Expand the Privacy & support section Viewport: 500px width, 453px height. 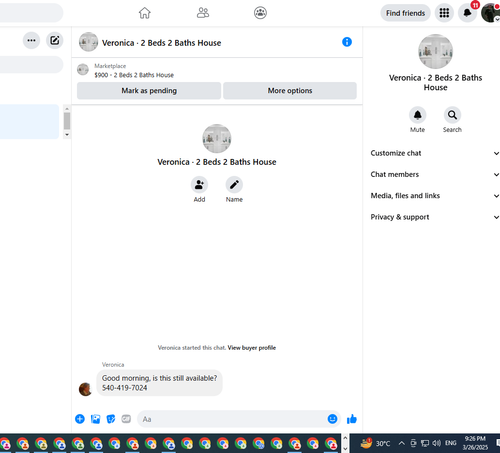435,217
